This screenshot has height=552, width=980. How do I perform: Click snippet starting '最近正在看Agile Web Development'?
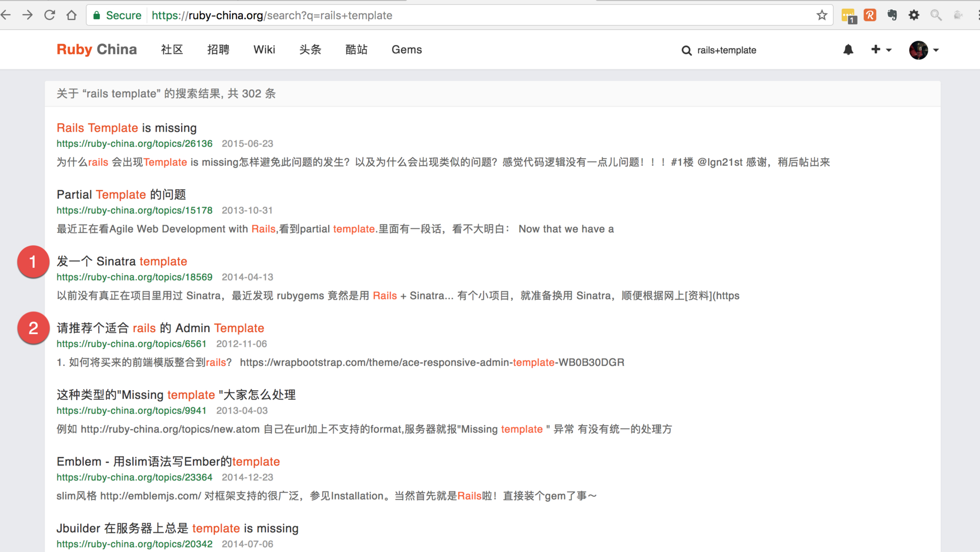[335, 229]
